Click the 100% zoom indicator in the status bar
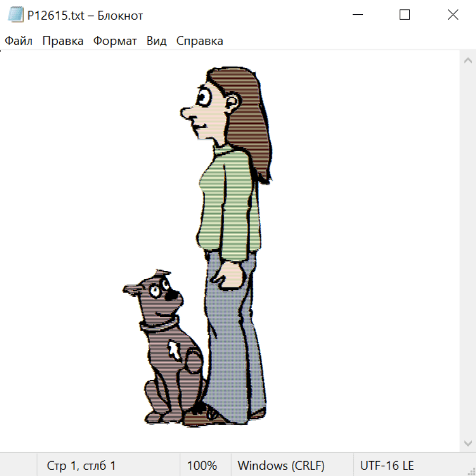 tap(202, 465)
